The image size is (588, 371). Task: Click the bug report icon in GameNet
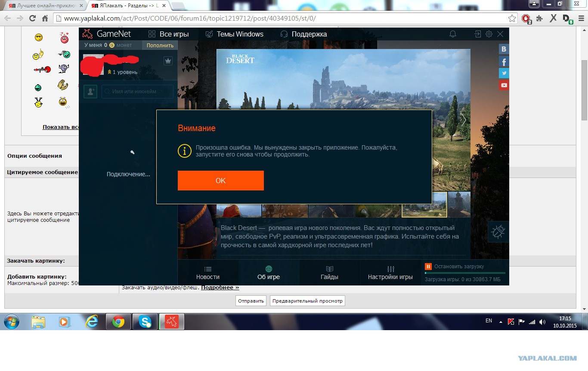point(498,232)
